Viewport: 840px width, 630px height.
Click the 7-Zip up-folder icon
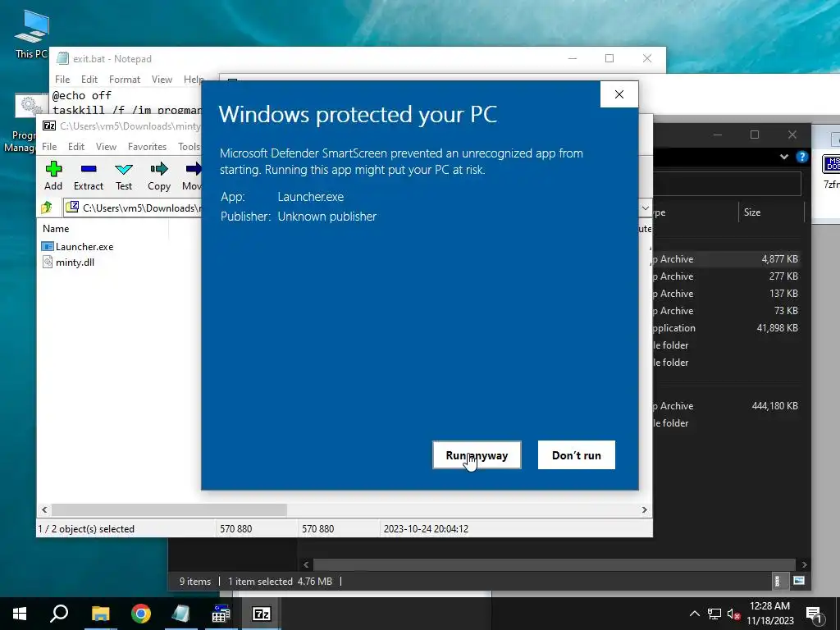coord(47,208)
